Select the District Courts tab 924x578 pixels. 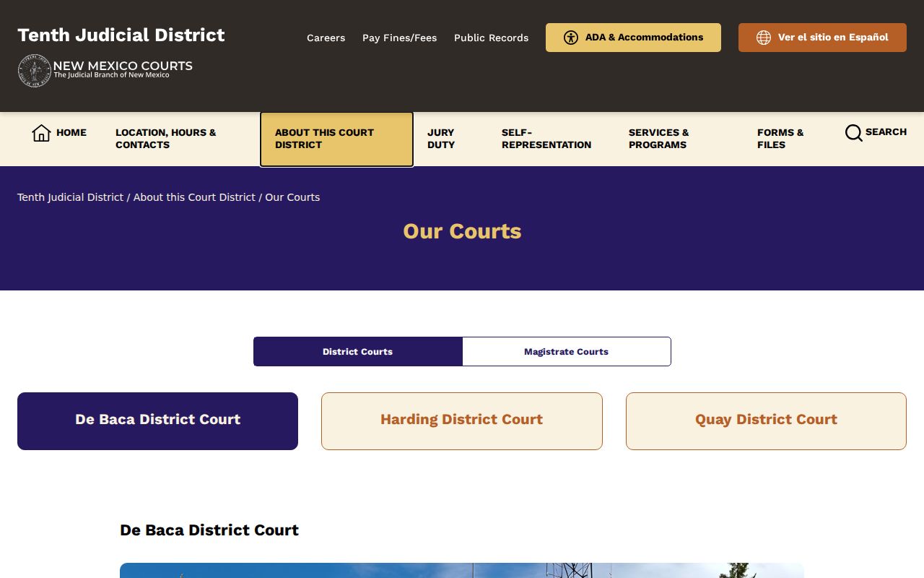pos(357,352)
